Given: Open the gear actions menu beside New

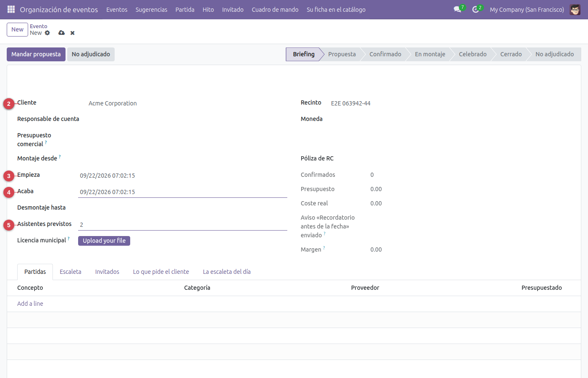Looking at the screenshot, I should point(47,33).
